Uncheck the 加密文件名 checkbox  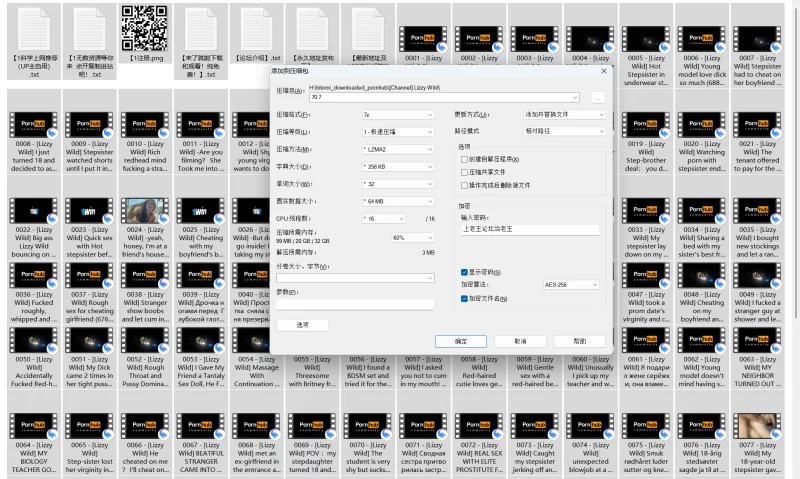pyautogui.click(x=464, y=298)
